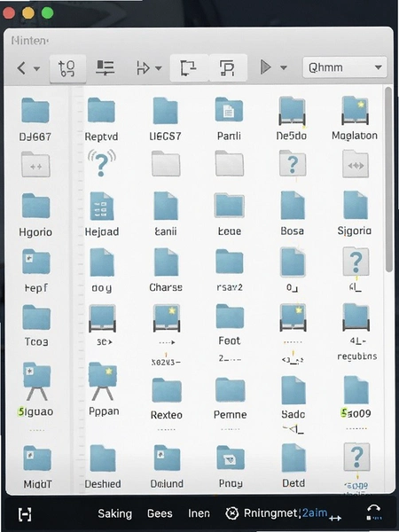Open the Pemne folder
The image size is (399, 532).
(230, 390)
